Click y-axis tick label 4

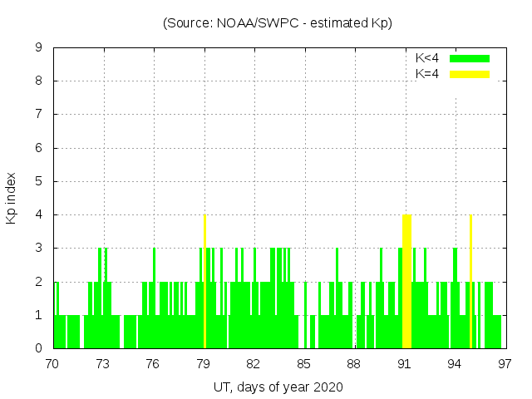tap(38, 215)
